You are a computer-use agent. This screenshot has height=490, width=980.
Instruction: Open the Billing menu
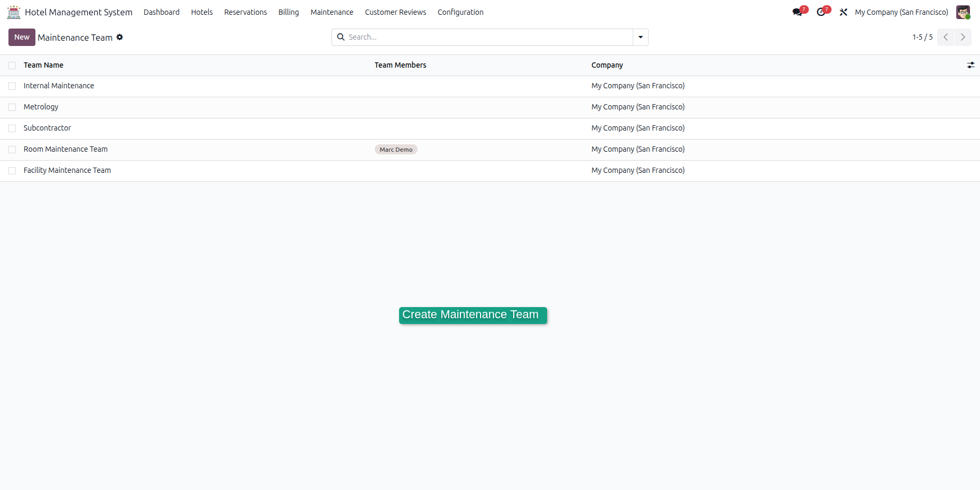289,12
